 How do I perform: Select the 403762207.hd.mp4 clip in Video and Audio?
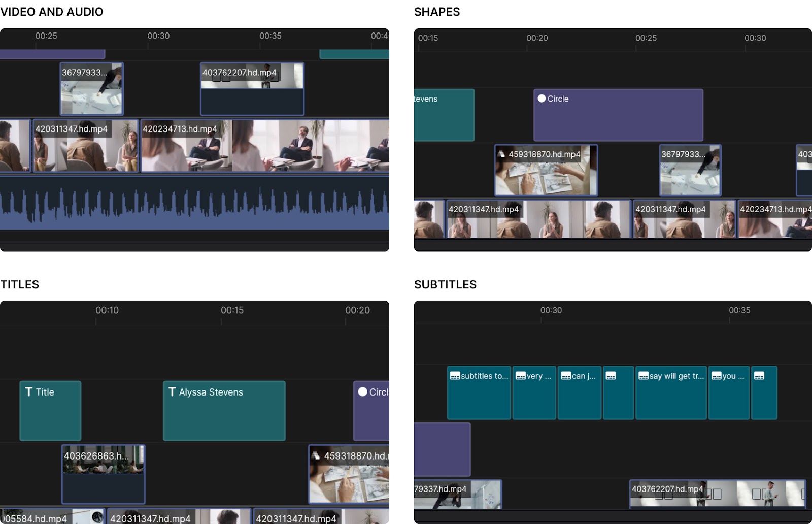(252, 89)
